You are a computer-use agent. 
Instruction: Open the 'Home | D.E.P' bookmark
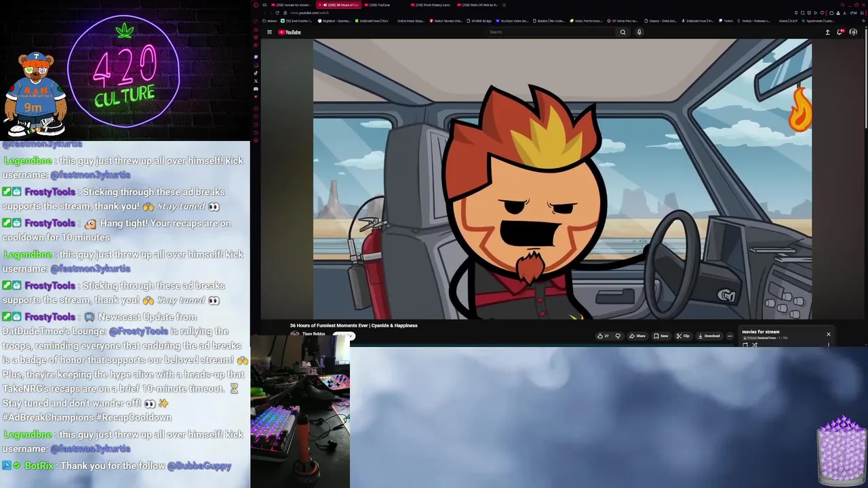tap(788, 21)
